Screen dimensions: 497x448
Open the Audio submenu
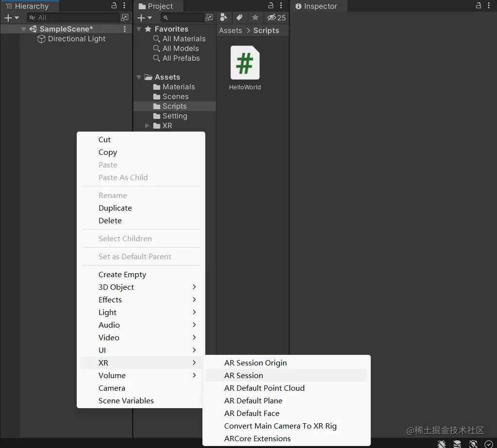point(141,325)
